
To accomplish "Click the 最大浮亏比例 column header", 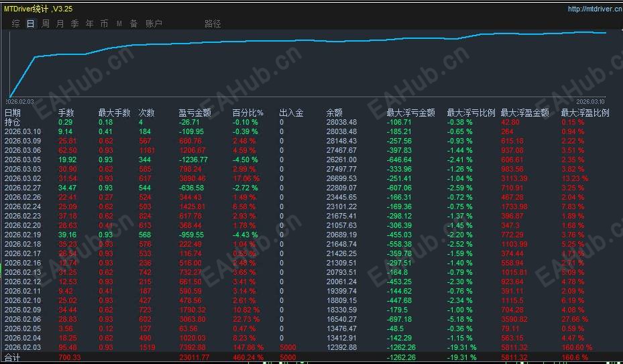I will tap(471, 113).
